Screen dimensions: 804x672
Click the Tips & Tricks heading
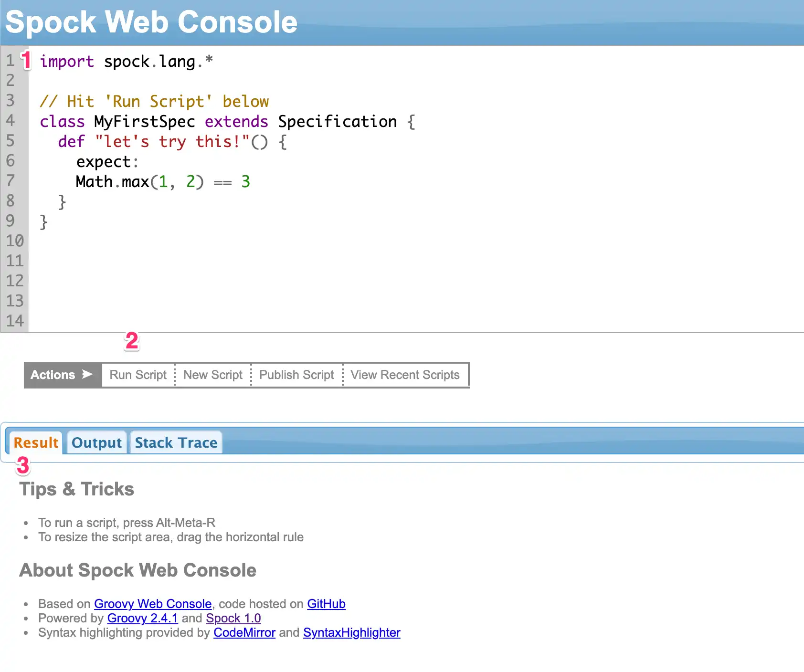[76, 489]
